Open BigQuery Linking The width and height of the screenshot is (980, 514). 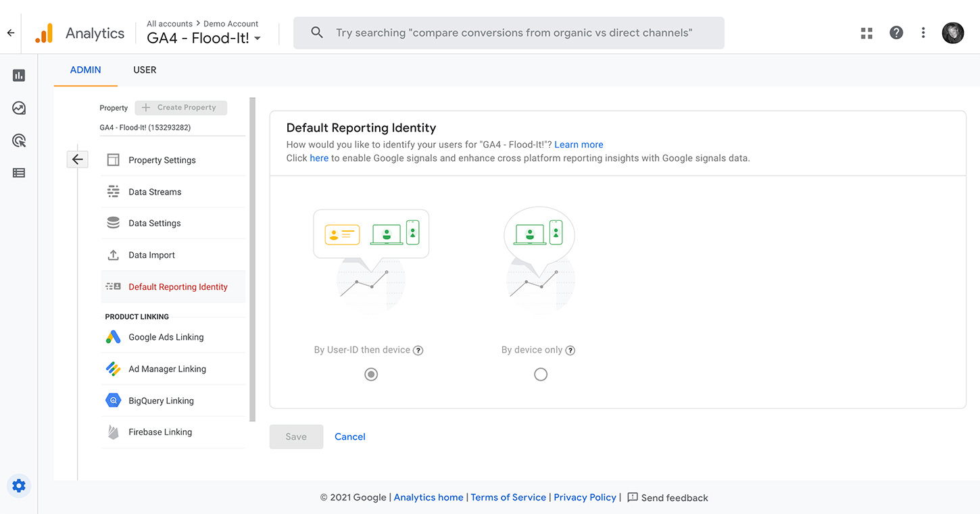click(x=173, y=401)
